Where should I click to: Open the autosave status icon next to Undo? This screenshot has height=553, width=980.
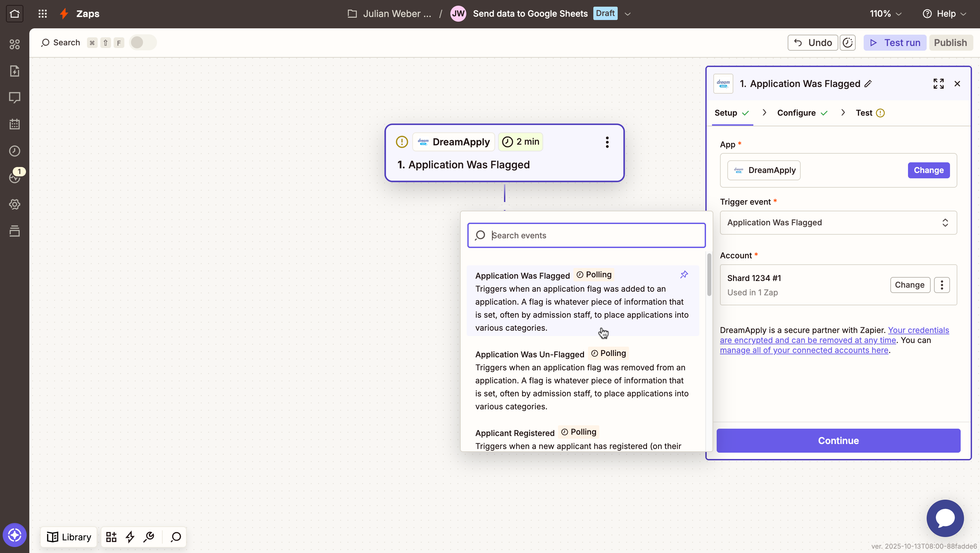tap(848, 43)
